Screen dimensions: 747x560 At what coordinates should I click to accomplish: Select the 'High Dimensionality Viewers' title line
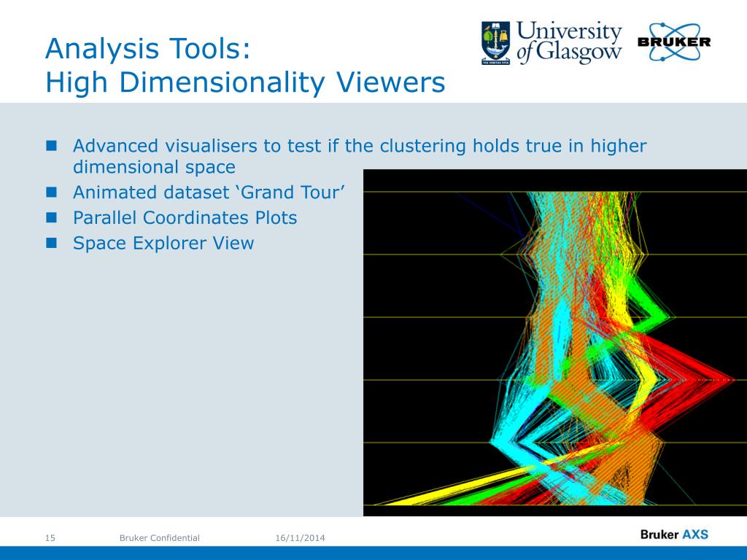click(x=245, y=82)
